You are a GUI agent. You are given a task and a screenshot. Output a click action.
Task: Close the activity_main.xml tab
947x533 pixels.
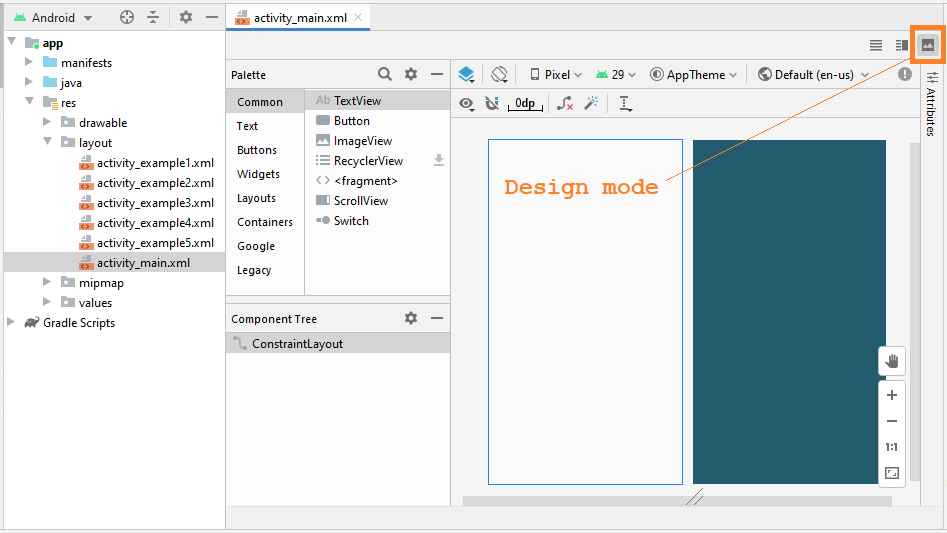coord(358,17)
